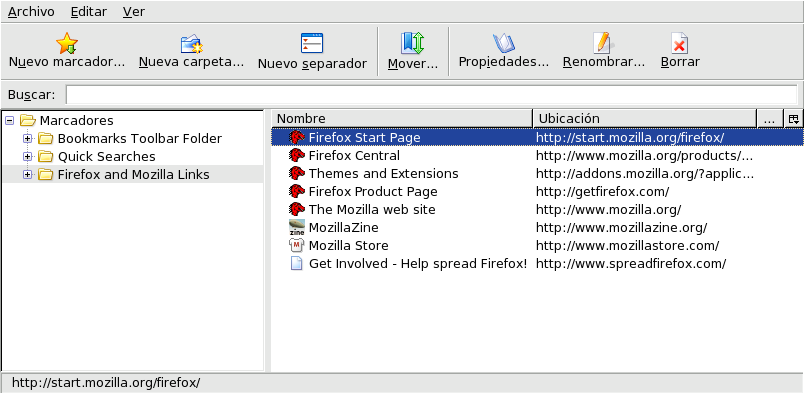Viewport: 804px width, 394px height.
Task: Select the Themes and Extensions bookmark name
Action: (384, 173)
